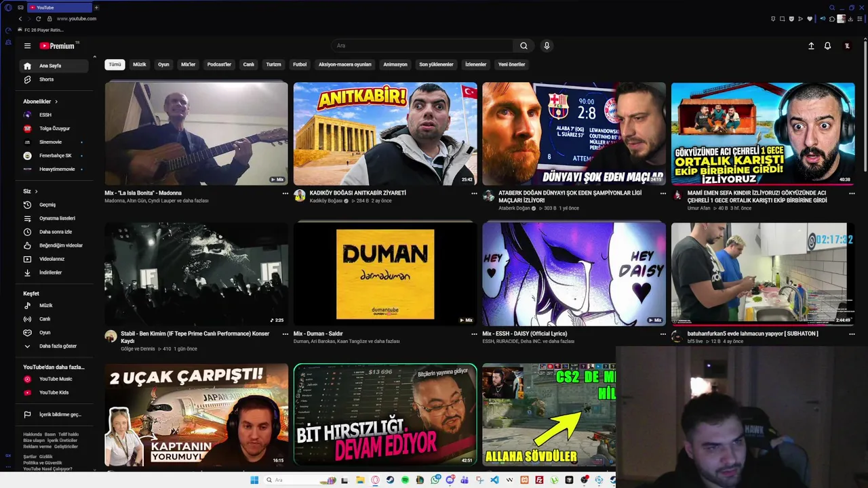
Task: Click the browser heart bookmark icon
Action: coord(810,19)
